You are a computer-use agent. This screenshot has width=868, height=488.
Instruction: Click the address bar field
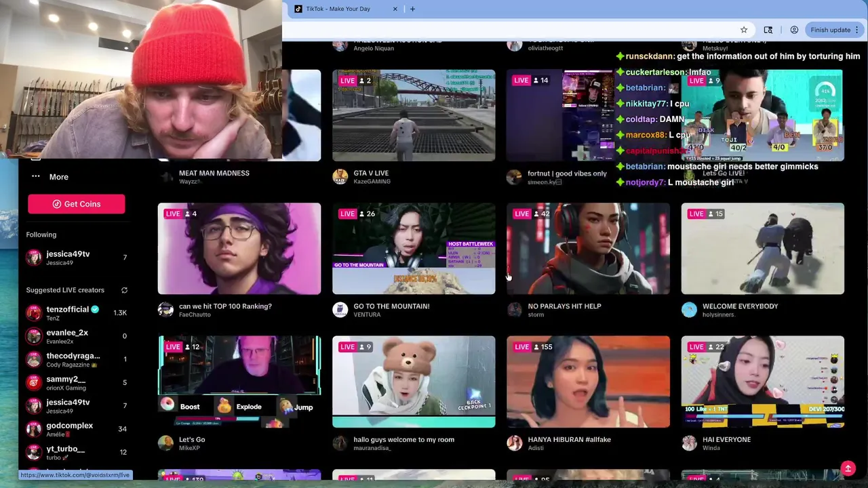tap(509, 30)
